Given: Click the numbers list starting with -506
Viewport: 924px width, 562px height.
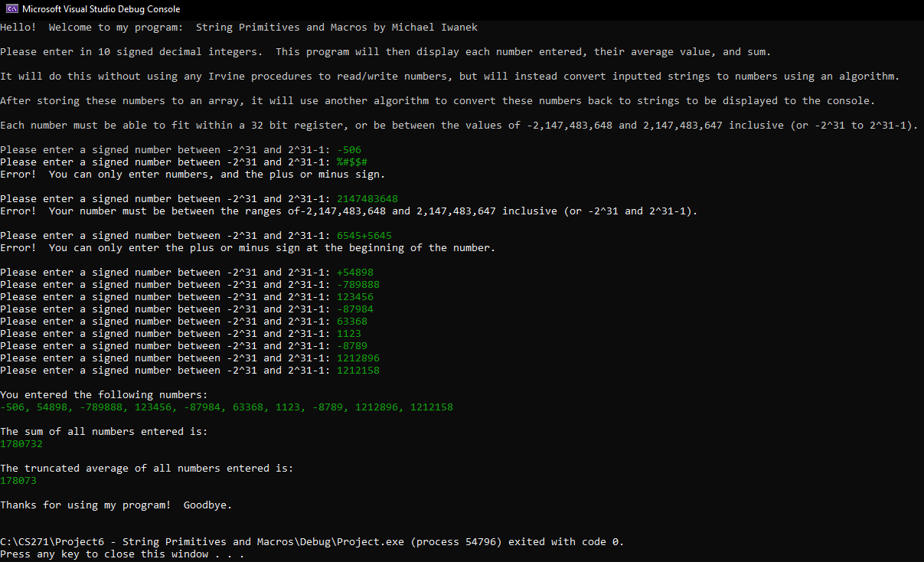Looking at the screenshot, I should pyautogui.click(x=227, y=407).
